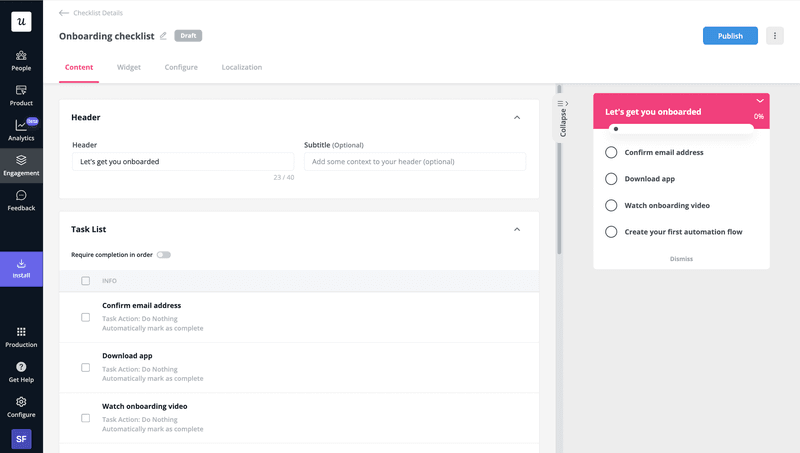800x453 pixels.
Task: Open the three-dot more options menu
Action: [x=774, y=36]
